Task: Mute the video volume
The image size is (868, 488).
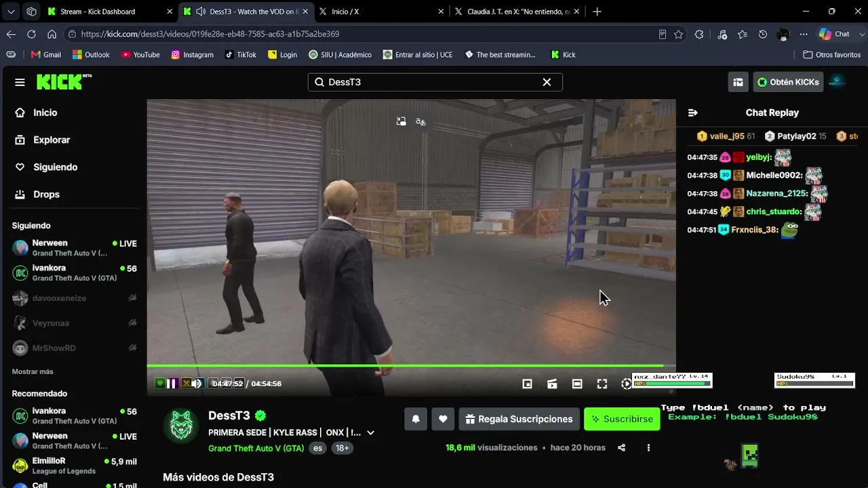Action: pos(197,384)
